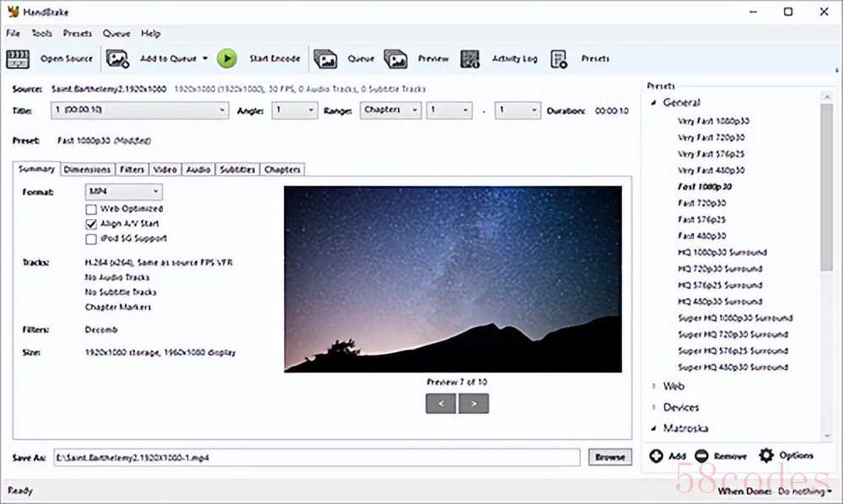Screen dimensions: 843x504
Task: Click the Presets toolbar icon
Action: pos(559,58)
